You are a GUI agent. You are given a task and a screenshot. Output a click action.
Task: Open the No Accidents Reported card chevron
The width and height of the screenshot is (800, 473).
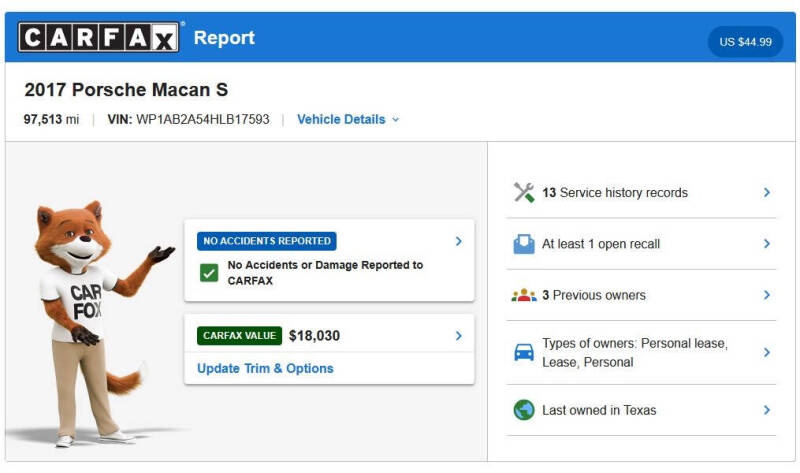[x=458, y=241]
